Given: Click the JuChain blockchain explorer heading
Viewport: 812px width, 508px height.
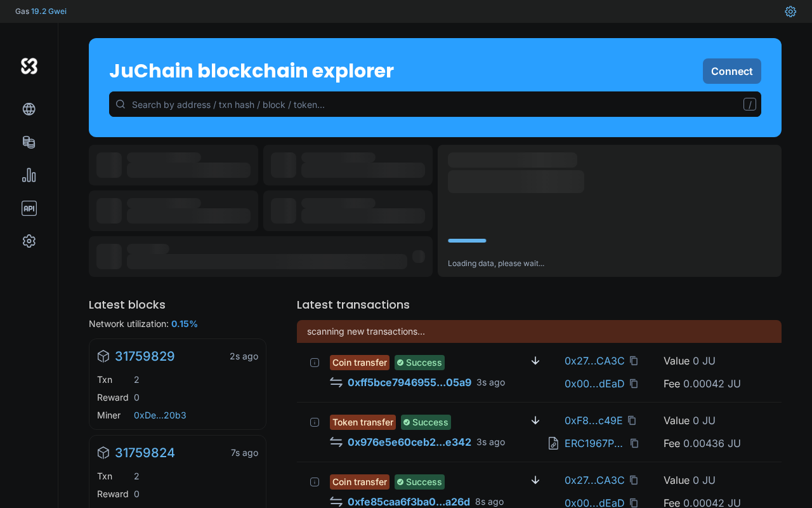Looking at the screenshot, I should click(251, 71).
